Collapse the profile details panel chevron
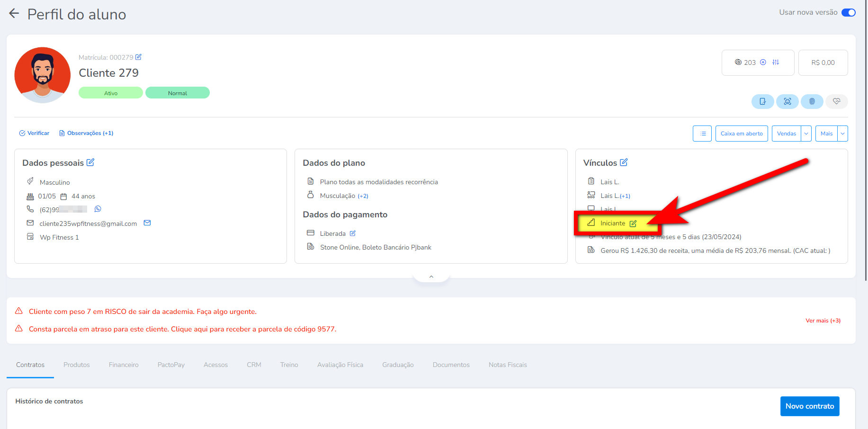The width and height of the screenshot is (868, 429). pyautogui.click(x=431, y=277)
